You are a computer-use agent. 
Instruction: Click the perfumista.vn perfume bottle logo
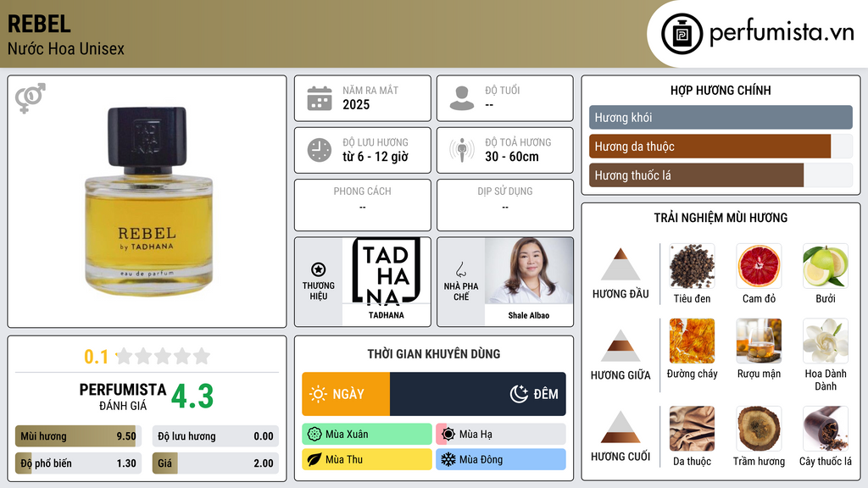click(x=682, y=34)
